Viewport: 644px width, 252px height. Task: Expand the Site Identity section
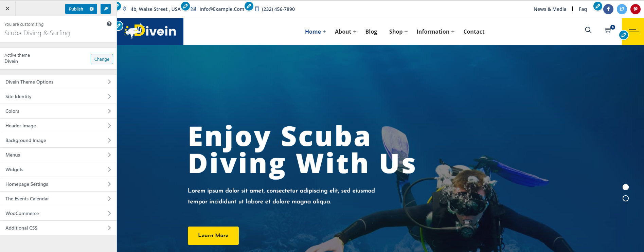[58, 96]
